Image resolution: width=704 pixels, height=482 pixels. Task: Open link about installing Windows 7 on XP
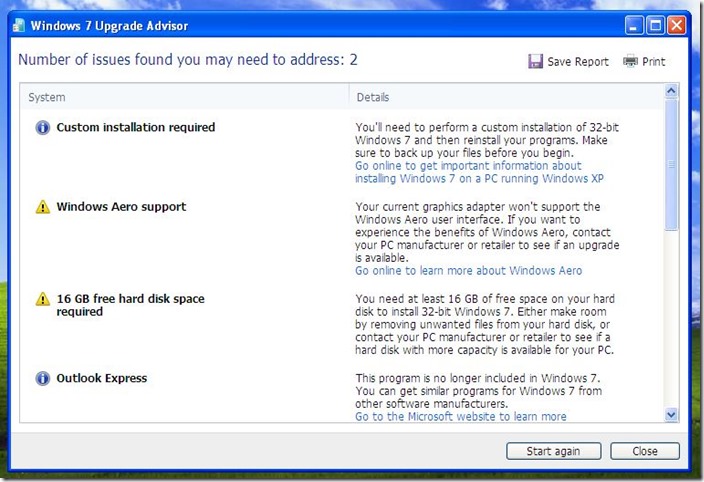click(x=479, y=172)
